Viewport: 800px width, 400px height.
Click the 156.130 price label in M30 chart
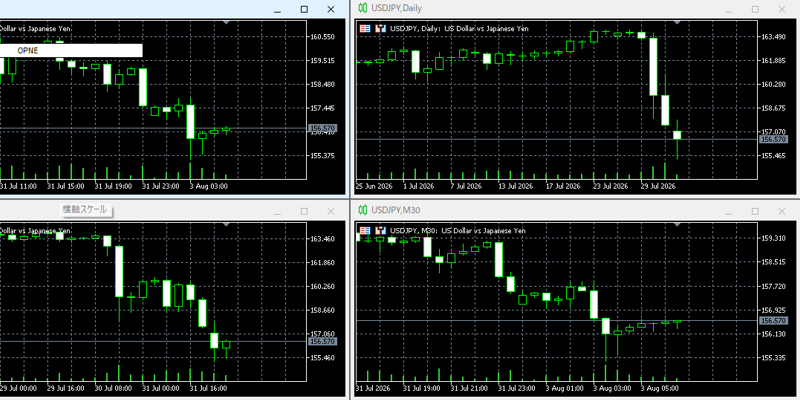pos(773,334)
